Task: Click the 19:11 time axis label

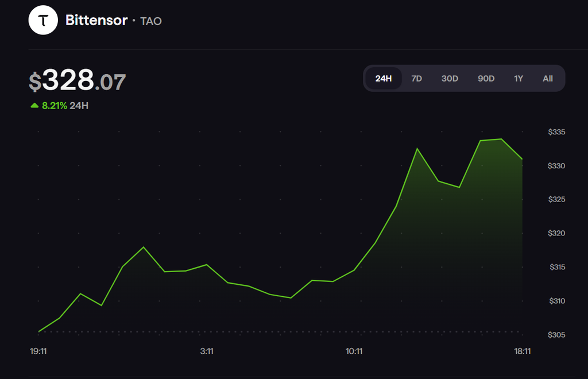Action: (x=38, y=351)
